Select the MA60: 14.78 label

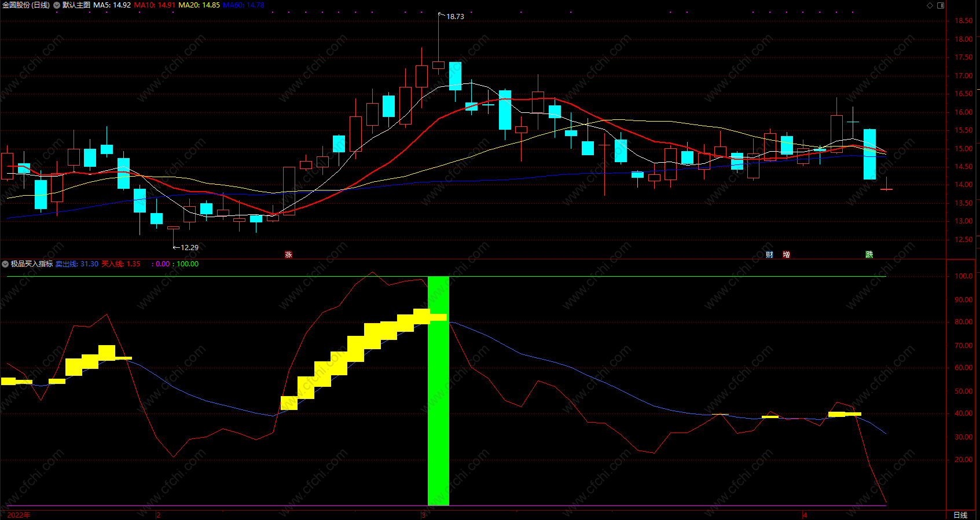[244, 5]
